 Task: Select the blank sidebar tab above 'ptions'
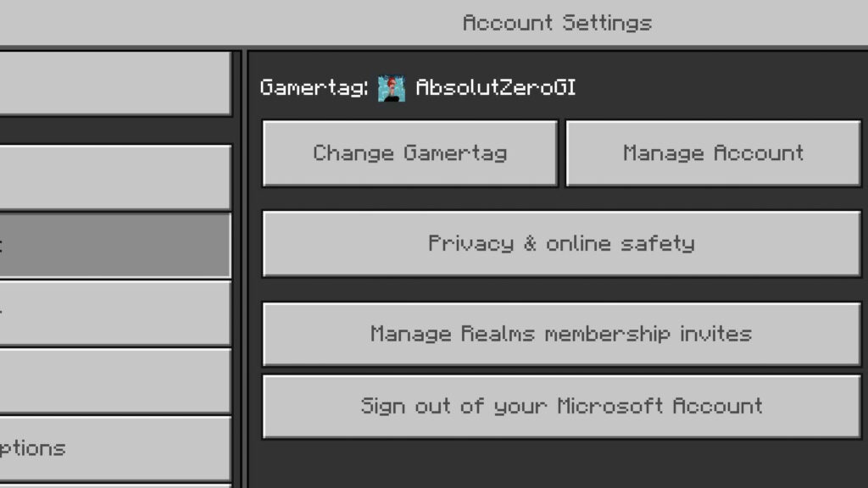[115, 380]
